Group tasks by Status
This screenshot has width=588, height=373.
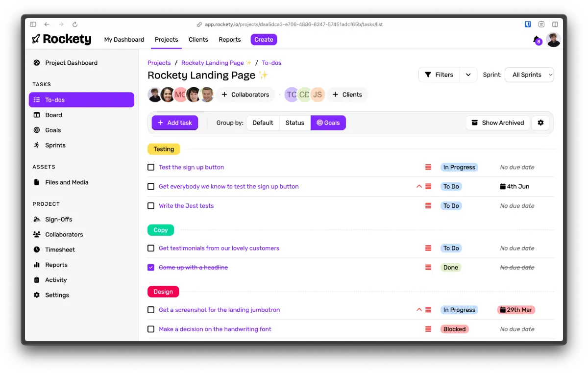295,123
